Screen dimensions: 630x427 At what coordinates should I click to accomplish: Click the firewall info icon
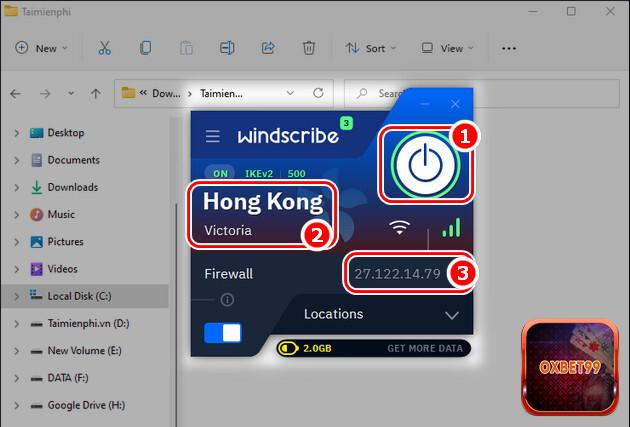point(227,300)
